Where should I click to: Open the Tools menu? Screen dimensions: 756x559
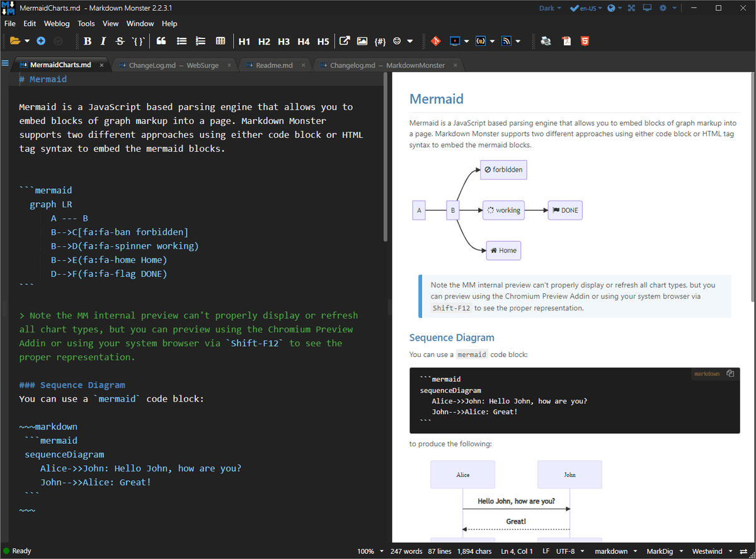click(x=86, y=23)
